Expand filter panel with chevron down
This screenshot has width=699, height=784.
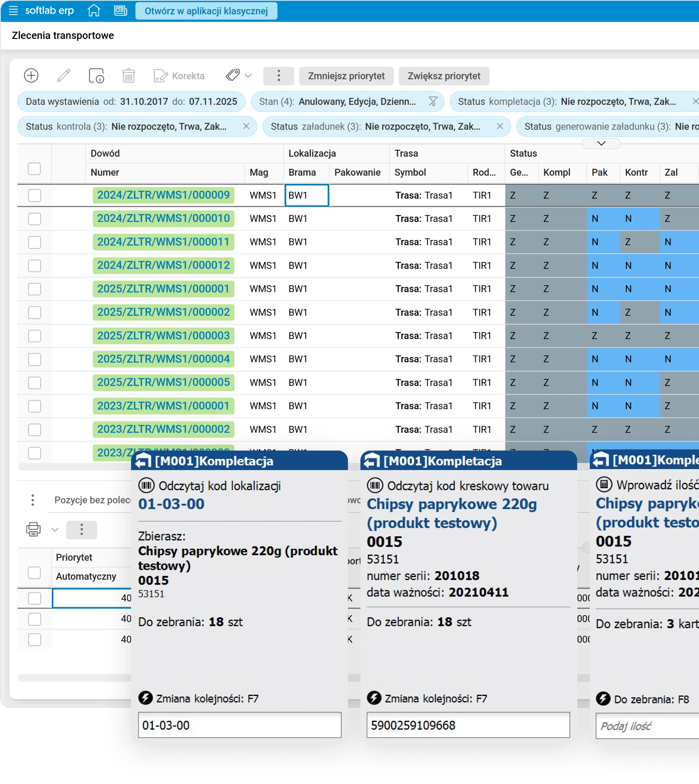(601, 144)
